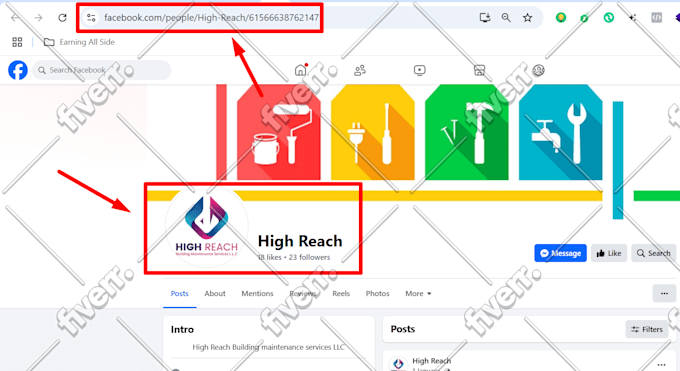Send a message with the Message button

[x=560, y=253]
